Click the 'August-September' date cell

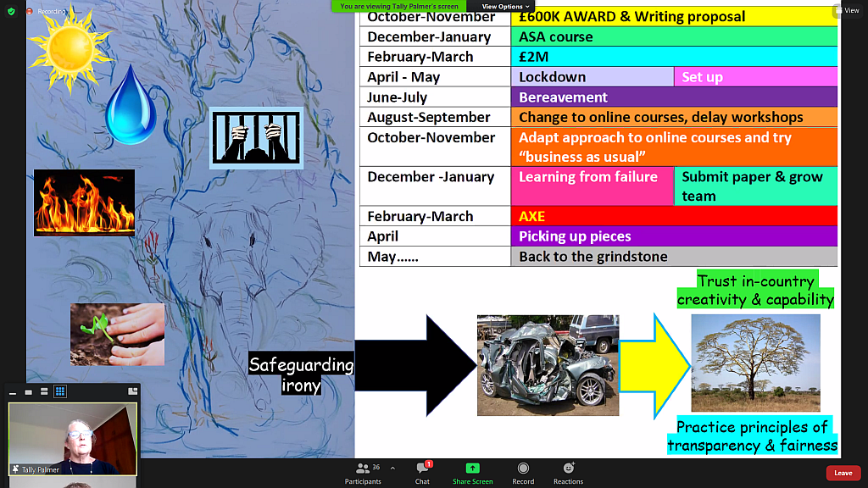(435, 117)
